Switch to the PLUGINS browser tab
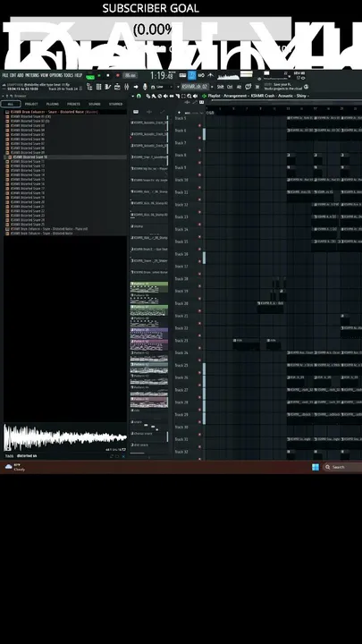Image resolution: width=362 pixels, height=644 pixels. [x=53, y=104]
